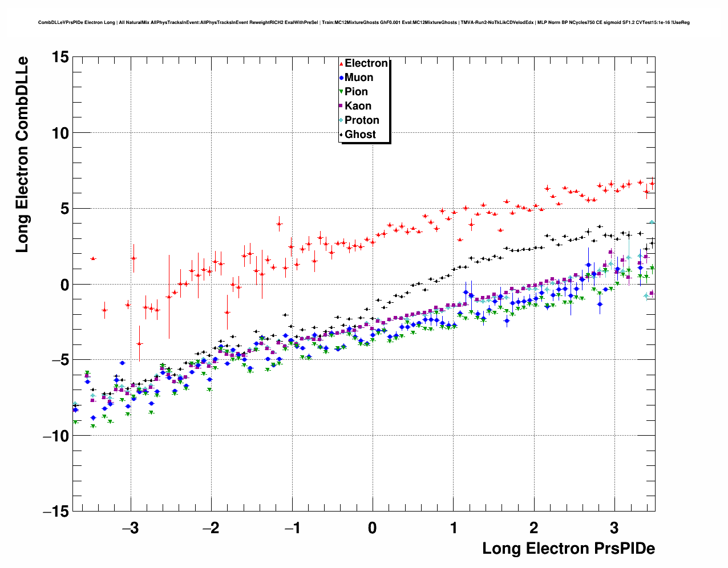This screenshot has width=728, height=568.
Task: Select the X-axis title Long Electron PrsPIDe
Action: point(568,549)
